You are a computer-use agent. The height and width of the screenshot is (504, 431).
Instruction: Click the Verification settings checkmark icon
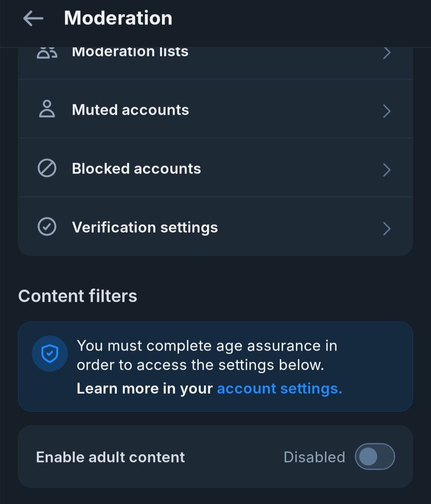point(47,227)
